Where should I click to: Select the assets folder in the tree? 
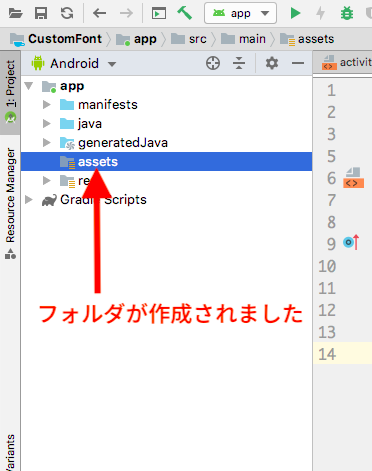click(167, 162)
